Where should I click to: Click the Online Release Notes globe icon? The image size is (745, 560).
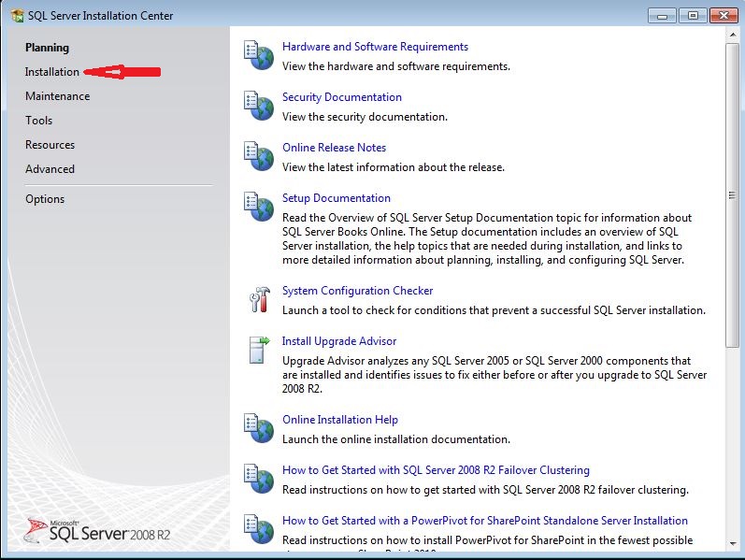tap(259, 156)
